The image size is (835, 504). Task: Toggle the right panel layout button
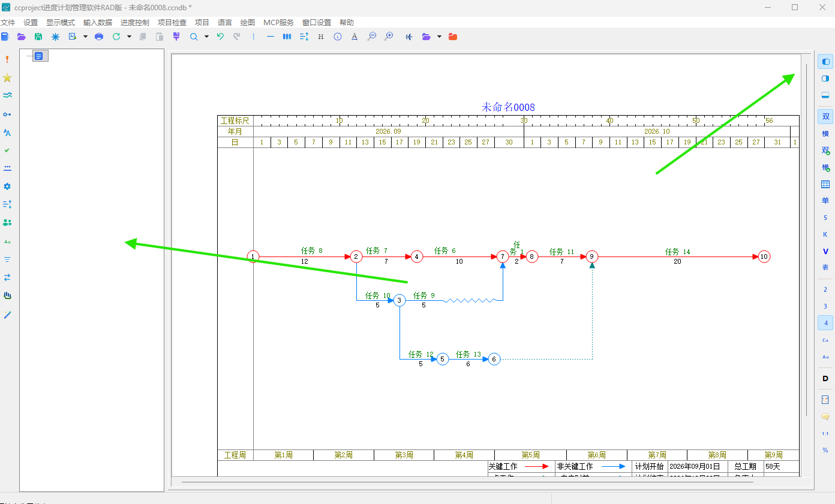(825, 79)
